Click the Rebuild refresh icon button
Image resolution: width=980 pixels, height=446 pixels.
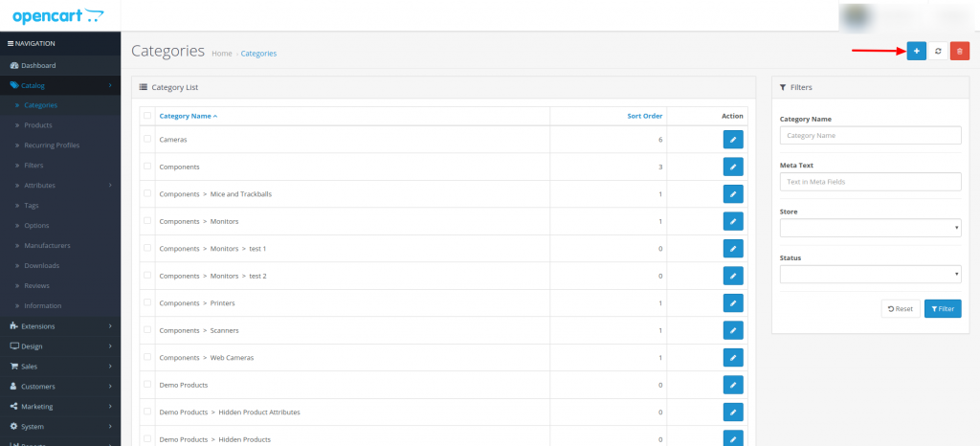[x=938, y=51]
